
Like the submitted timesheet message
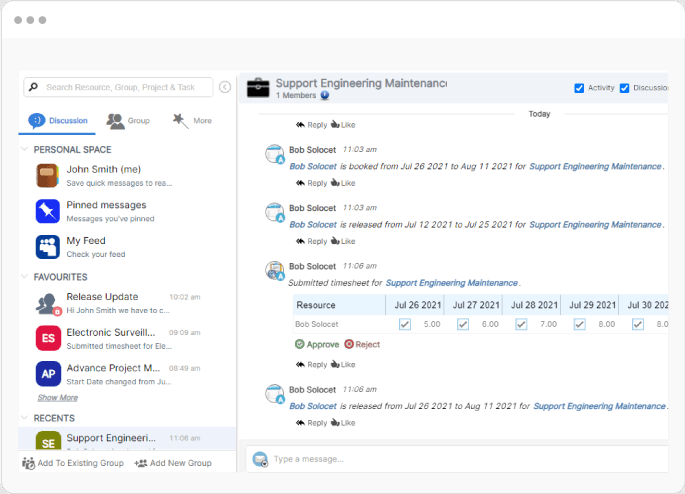pyautogui.click(x=343, y=364)
